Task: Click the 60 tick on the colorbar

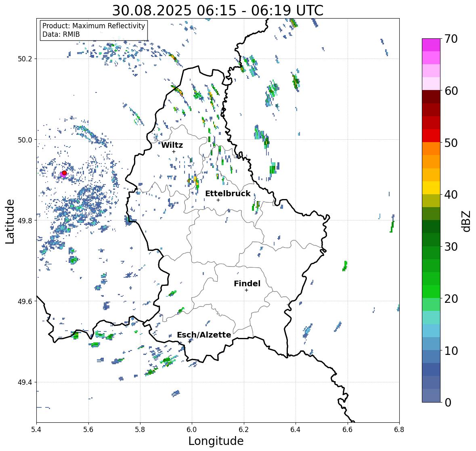Action: (451, 91)
